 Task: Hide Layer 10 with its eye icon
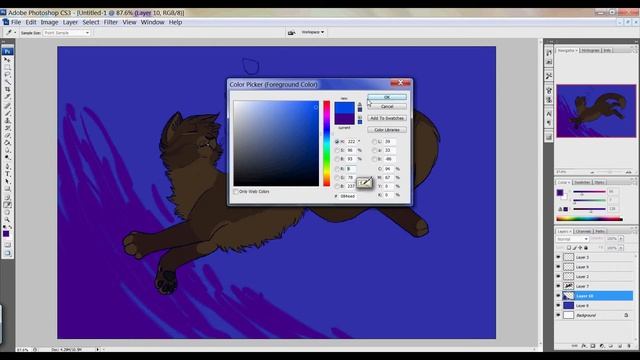[x=558, y=296]
